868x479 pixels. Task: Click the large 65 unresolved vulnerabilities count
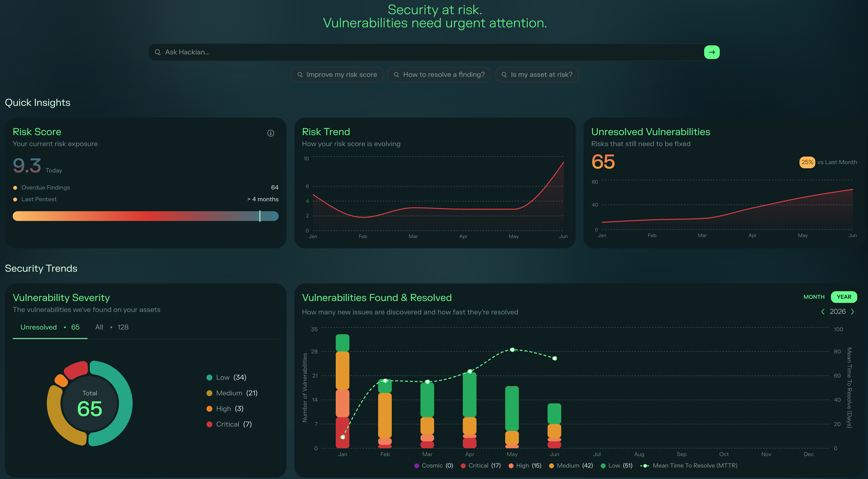pyautogui.click(x=603, y=162)
